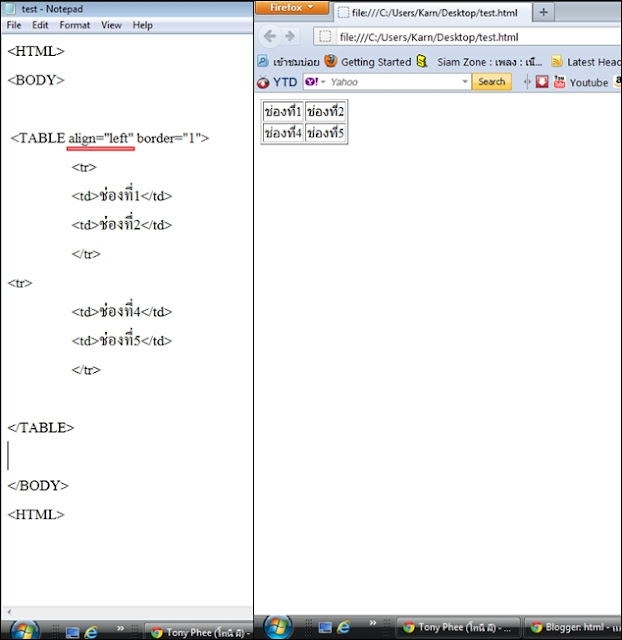Click Notepad horizontal scrollbar left arrow
The image size is (622, 640).
click(x=9, y=611)
